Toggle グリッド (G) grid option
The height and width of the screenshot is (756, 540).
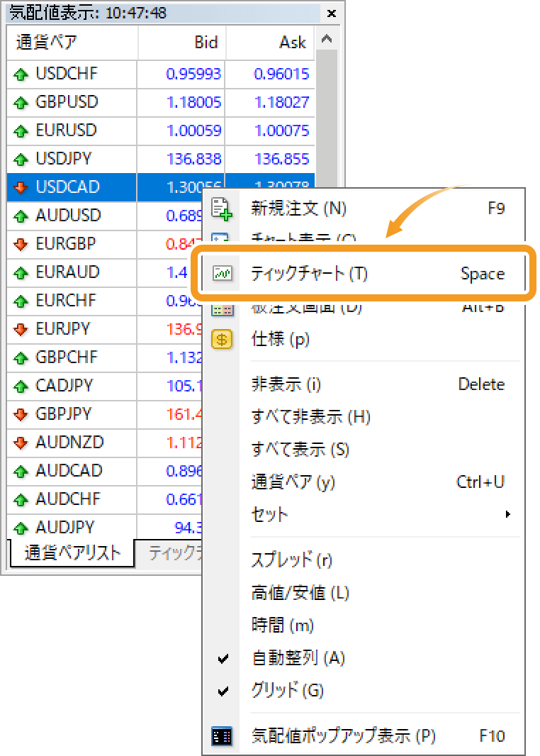pyautogui.click(x=364, y=691)
